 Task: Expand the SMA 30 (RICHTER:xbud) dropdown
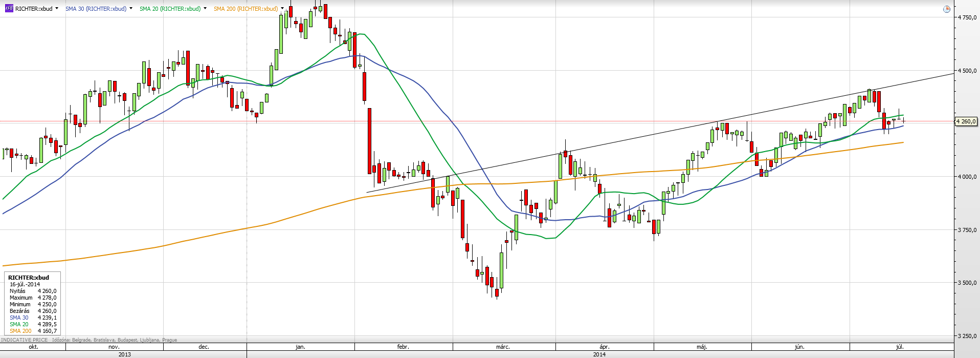pyautogui.click(x=131, y=8)
